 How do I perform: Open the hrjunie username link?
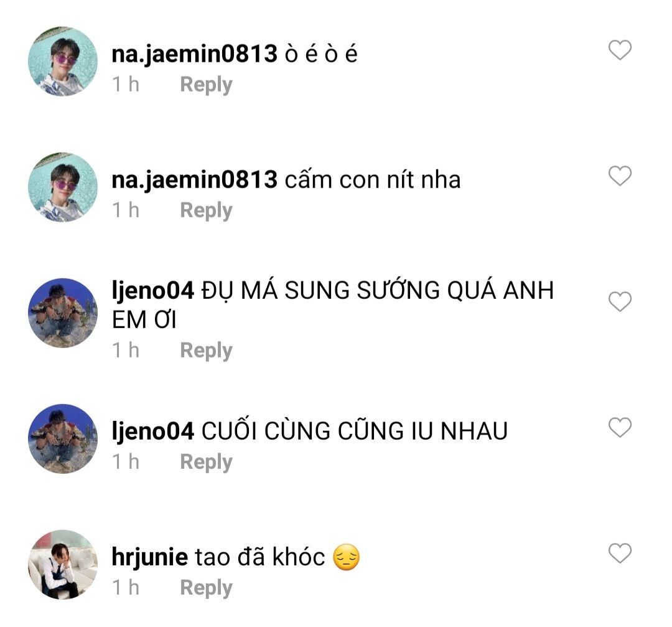149,557
